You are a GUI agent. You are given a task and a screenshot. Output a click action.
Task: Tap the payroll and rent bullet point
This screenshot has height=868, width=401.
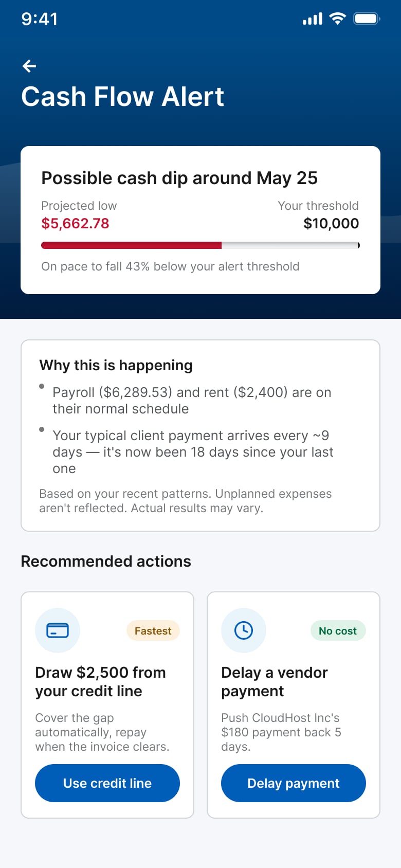[x=192, y=401]
